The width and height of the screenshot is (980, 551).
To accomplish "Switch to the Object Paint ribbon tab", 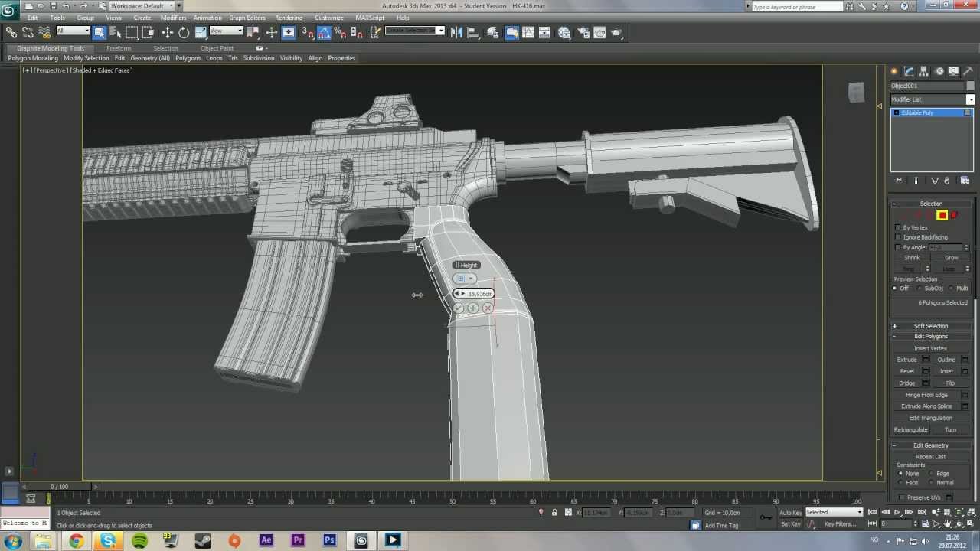I will (x=217, y=48).
